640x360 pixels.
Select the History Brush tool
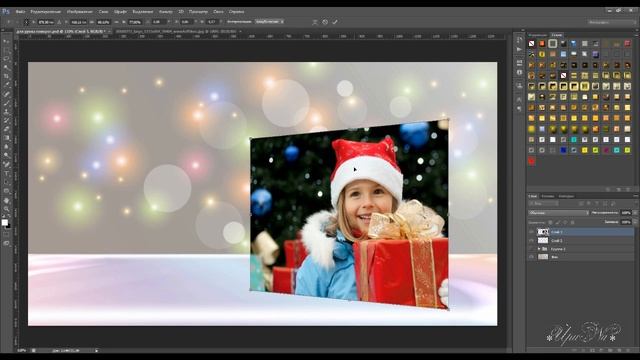6,120
